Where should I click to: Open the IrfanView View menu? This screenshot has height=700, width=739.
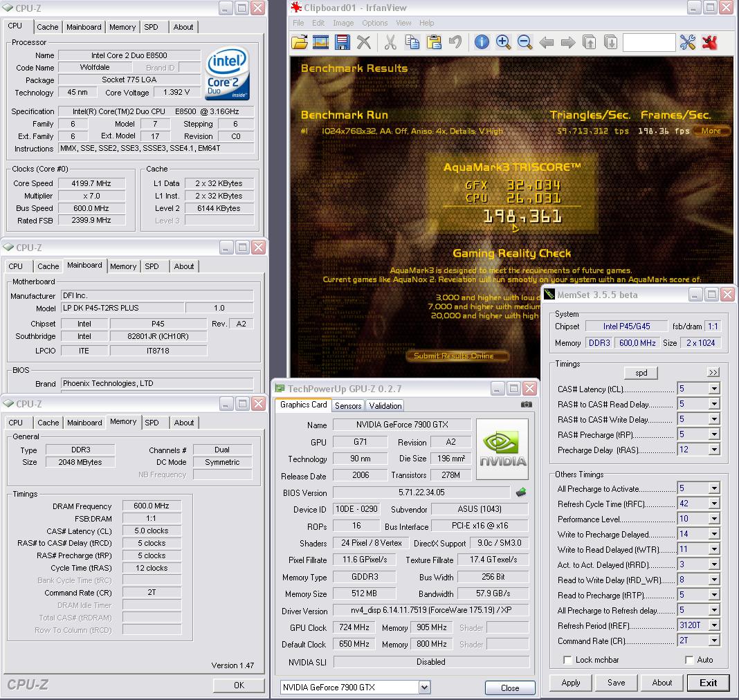[x=403, y=23]
